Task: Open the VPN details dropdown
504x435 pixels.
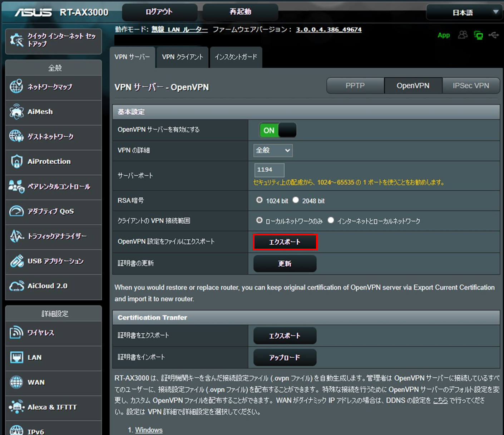Action: click(x=273, y=150)
